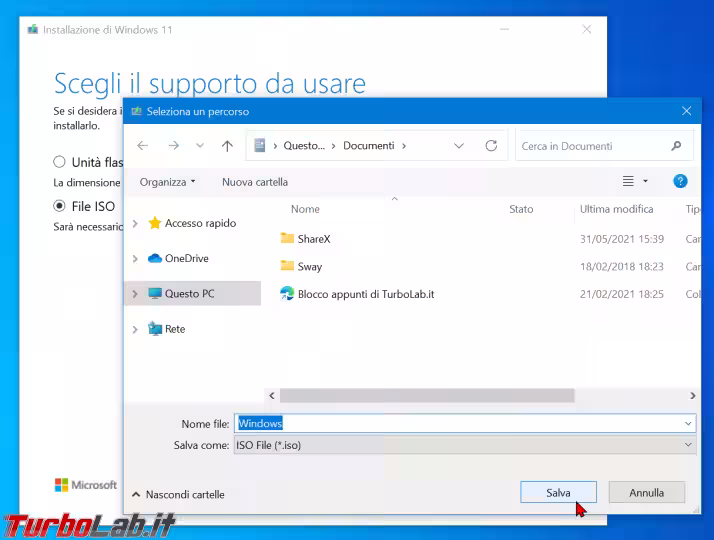
Task: Select the File ISO radio button
Action: coord(59,206)
